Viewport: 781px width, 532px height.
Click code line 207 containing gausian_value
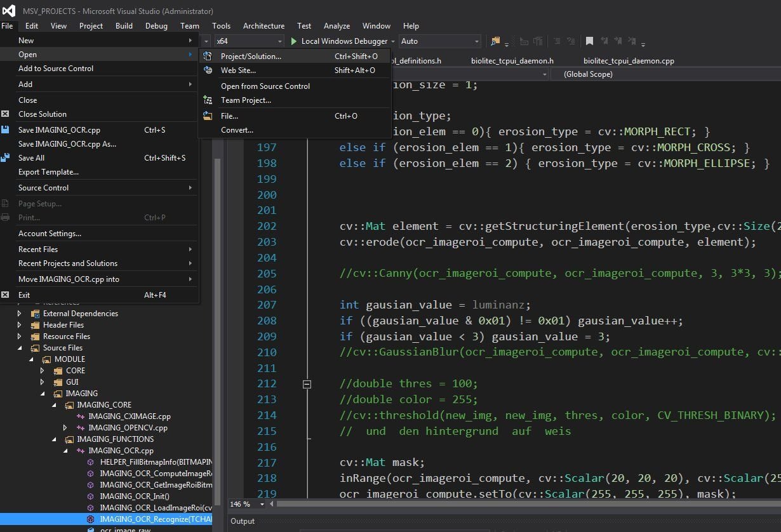coord(436,305)
